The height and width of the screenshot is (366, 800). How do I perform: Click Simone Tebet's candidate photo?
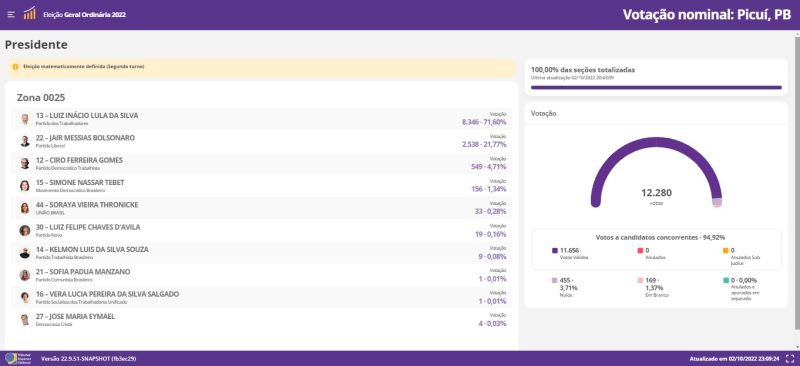point(24,186)
